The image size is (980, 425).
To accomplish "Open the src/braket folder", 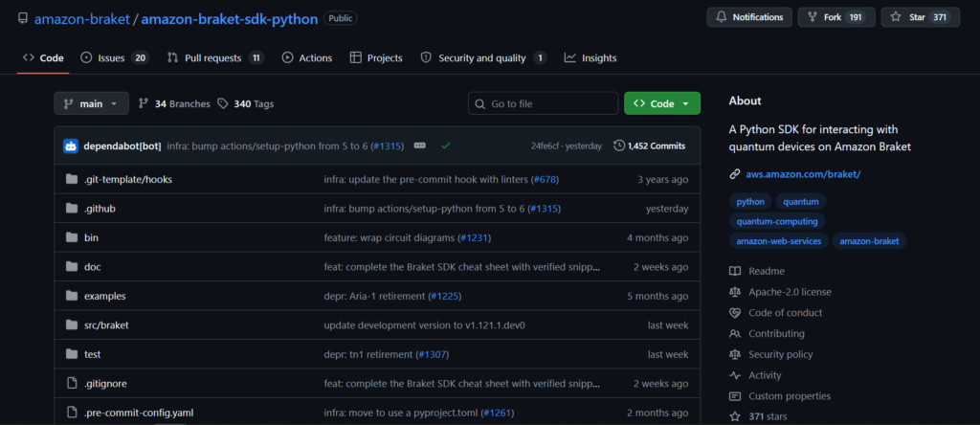I will click(106, 325).
